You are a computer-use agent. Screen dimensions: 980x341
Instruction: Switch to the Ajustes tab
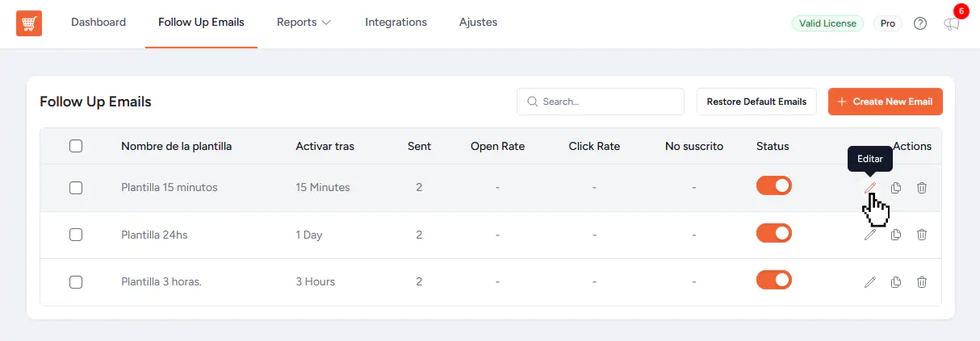[478, 23]
